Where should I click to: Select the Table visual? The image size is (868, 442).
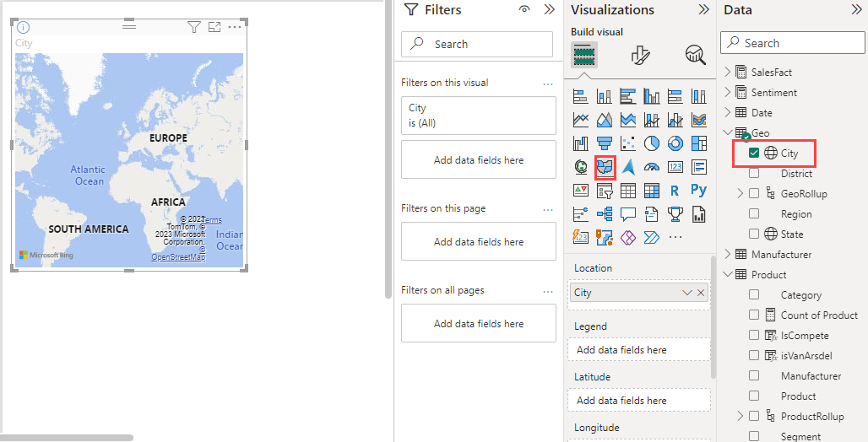627,191
